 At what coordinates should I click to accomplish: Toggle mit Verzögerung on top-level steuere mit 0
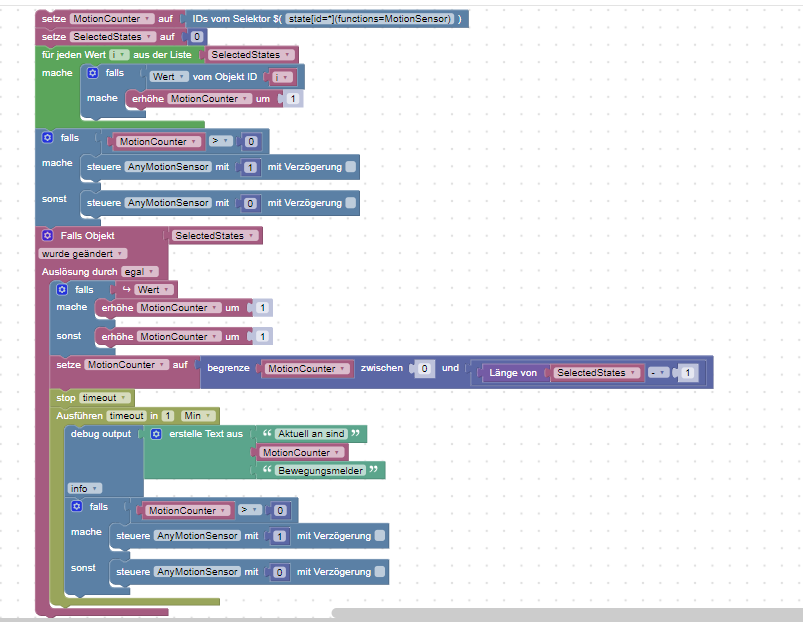[351, 203]
